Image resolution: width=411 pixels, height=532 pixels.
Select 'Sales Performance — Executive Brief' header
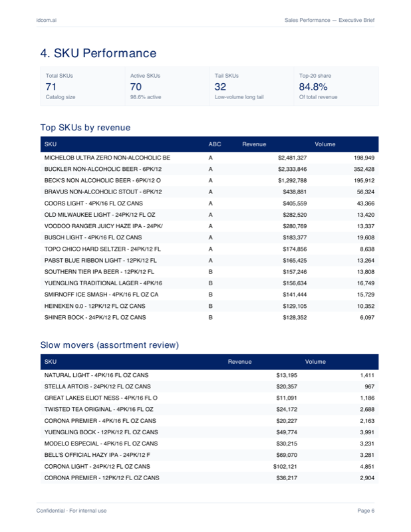pos(329,21)
